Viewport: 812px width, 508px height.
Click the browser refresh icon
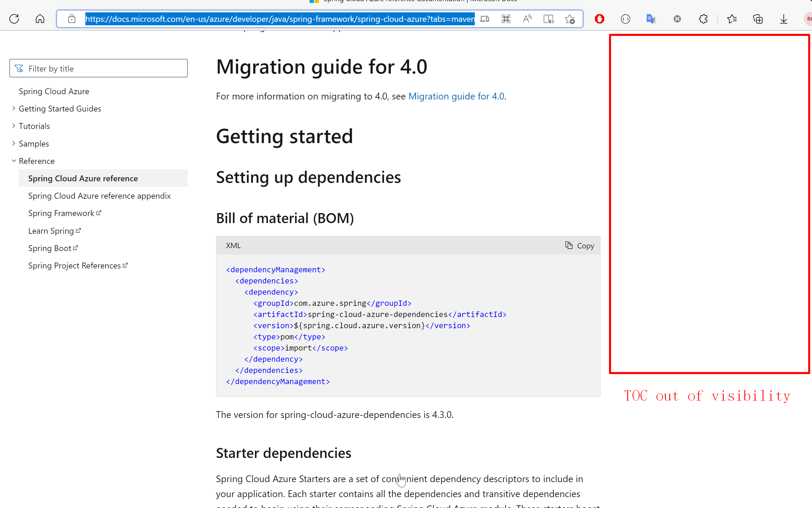[14, 19]
